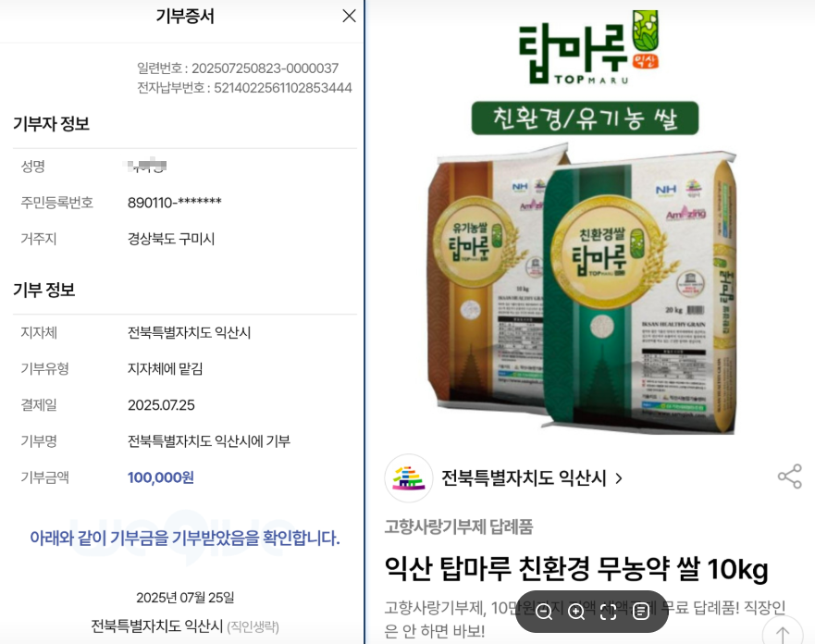The width and height of the screenshot is (815, 644).
Task: Open the 전북특별자치도 익산시 seller link
Action: click(524, 478)
